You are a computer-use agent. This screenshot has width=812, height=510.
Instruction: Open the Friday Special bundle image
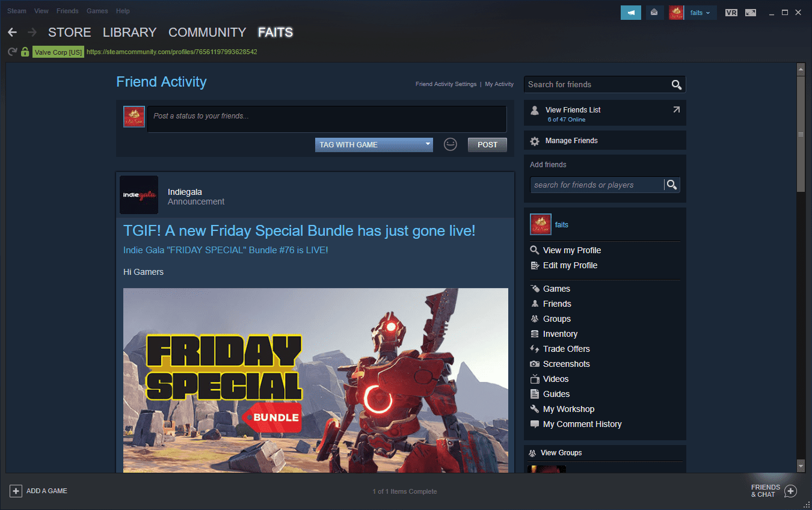pyautogui.click(x=316, y=380)
